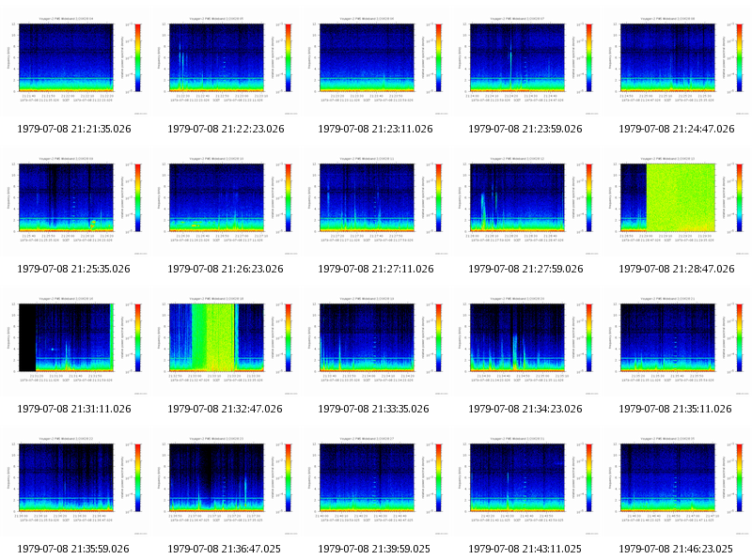This screenshot has height=560, width=752.
Task: Click the caption 1979-07-08 21:39:59.025
Action: coord(374,549)
